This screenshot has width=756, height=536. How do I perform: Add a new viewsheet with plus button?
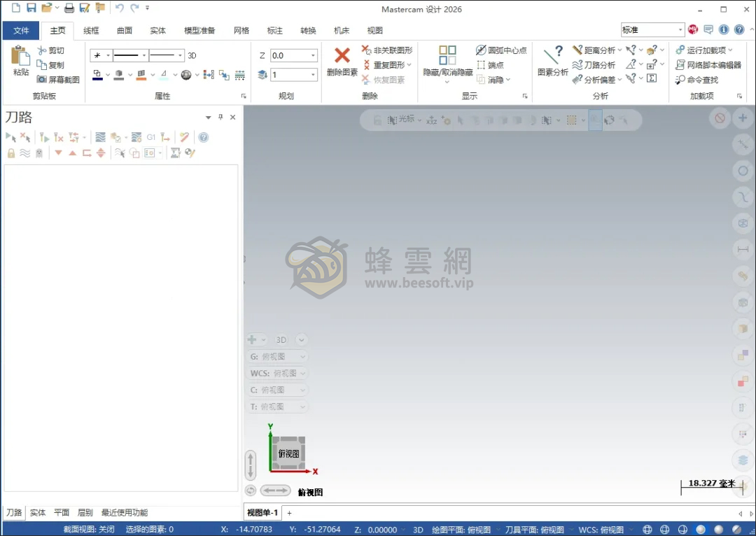point(289,513)
